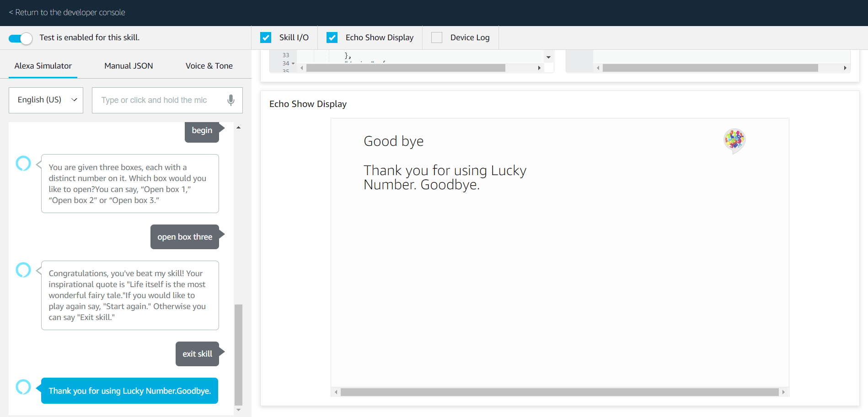This screenshot has width=868, height=417.
Task: Click the microphone icon in utterance box
Action: 231,100
